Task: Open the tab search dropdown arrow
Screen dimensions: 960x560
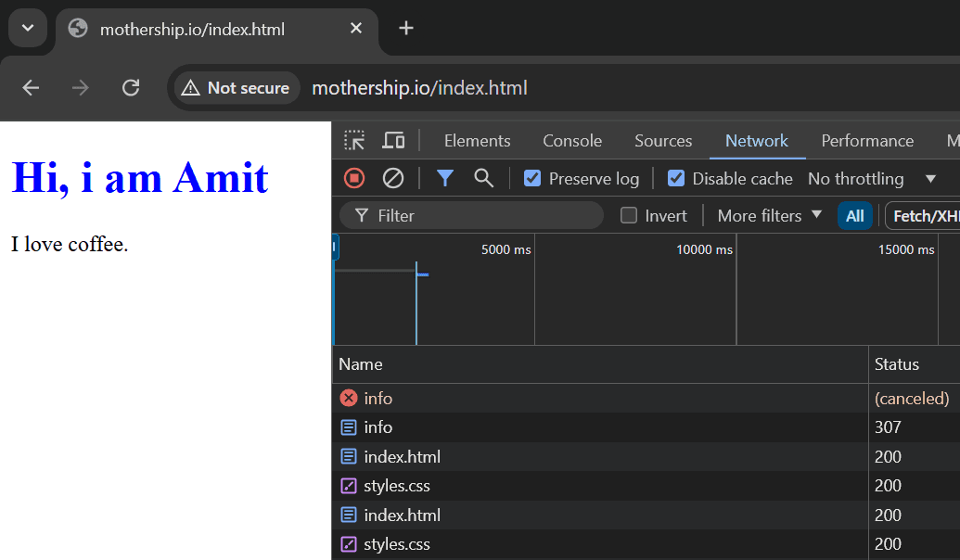Action: click(x=28, y=28)
